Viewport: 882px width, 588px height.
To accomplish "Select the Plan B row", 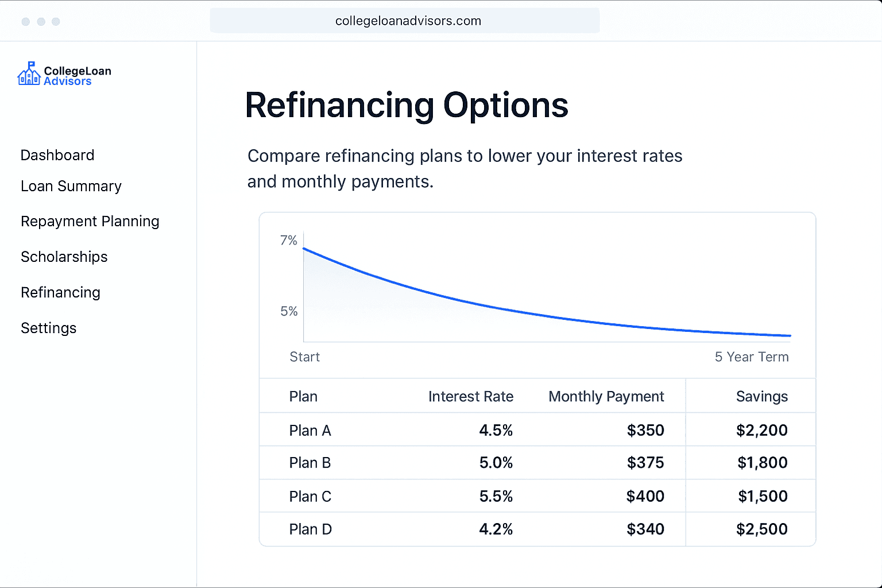I will point(310,463).
